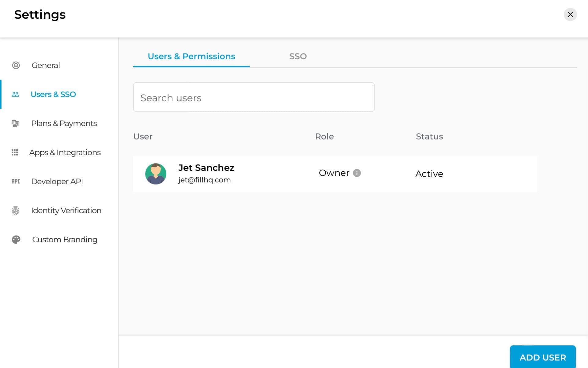This screenshot has height=368, width=588.
Task: Open the General settings section
Action: (46, 65)
